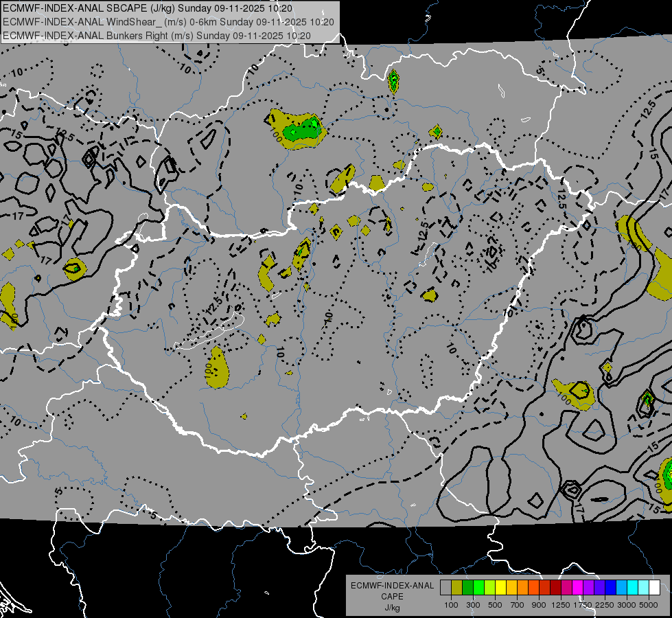Select the purple legend swatch
Screen dimensions: 672x618
(589, 587)
